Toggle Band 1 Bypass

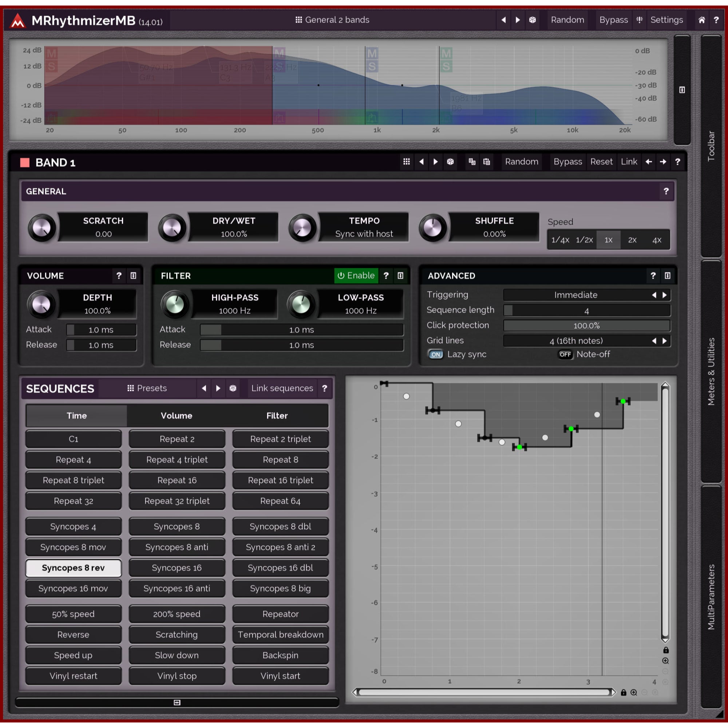[567, 162]
